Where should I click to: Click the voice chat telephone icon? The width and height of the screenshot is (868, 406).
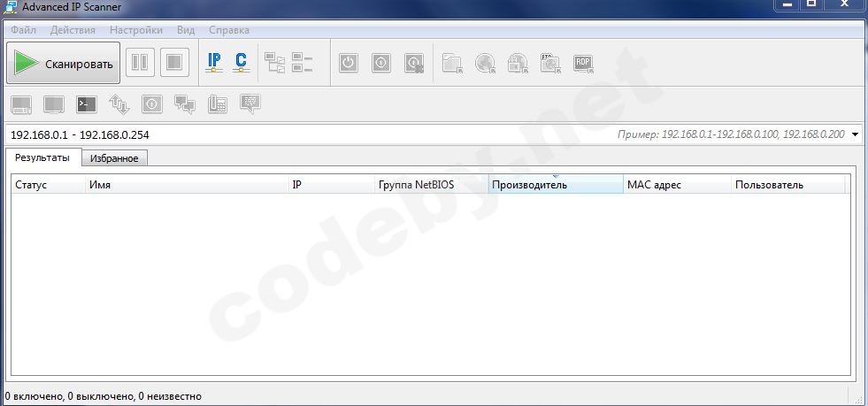click(x=218, y=104)
